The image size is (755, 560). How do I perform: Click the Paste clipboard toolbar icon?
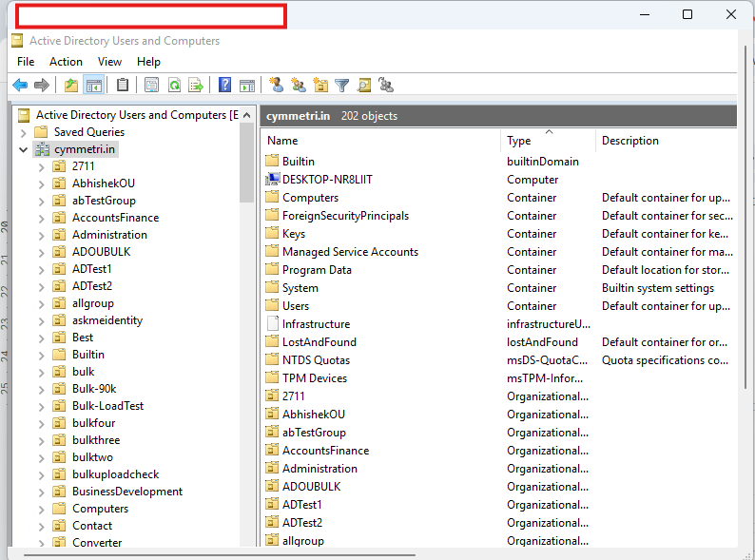pos(123,86)
